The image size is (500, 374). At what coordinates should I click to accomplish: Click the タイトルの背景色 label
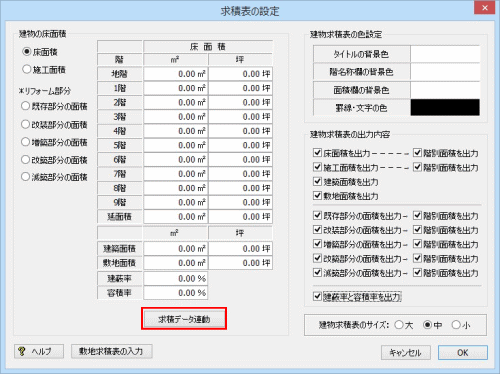[361, 54]
